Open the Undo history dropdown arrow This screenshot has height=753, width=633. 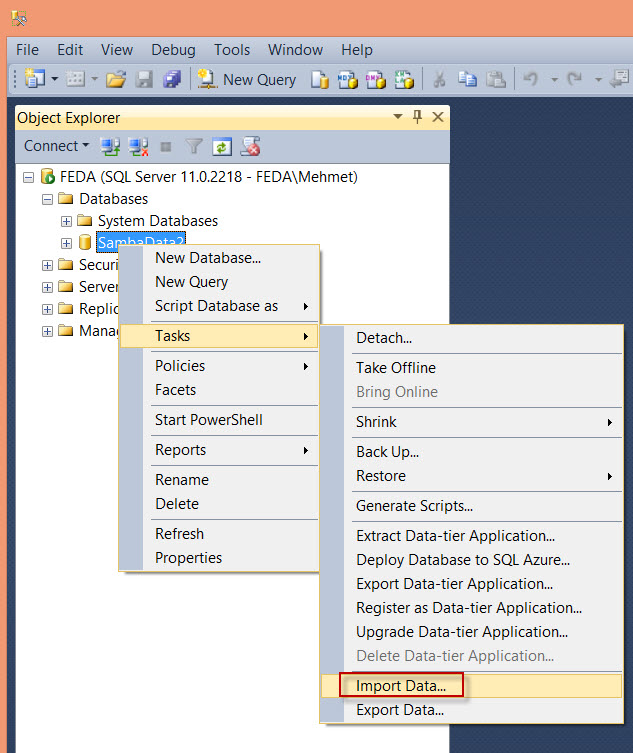pyautogui.click(x=554, y=79)
